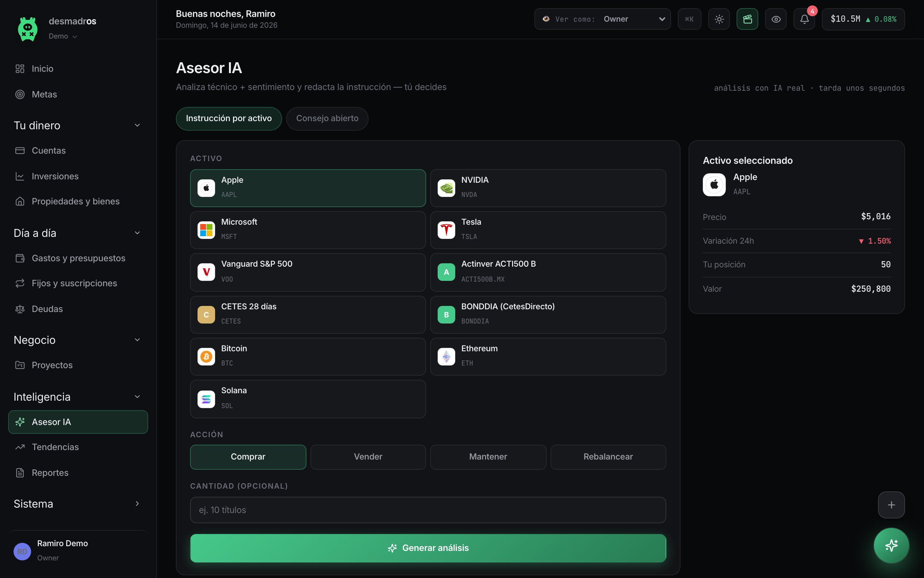Select the NVIDIA asset card
924x578 pixels.
pyautogui.click(x=548, y=188)
